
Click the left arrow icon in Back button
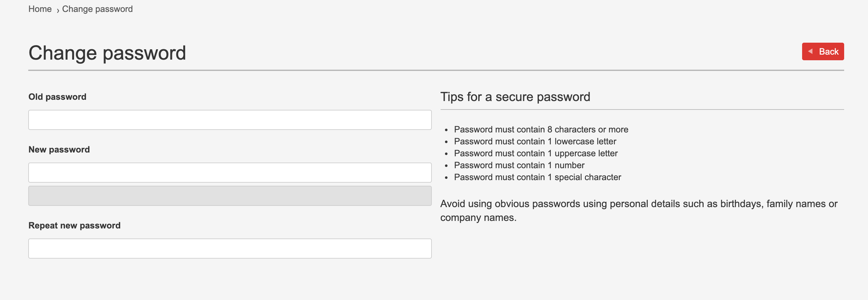pos(810,51)
